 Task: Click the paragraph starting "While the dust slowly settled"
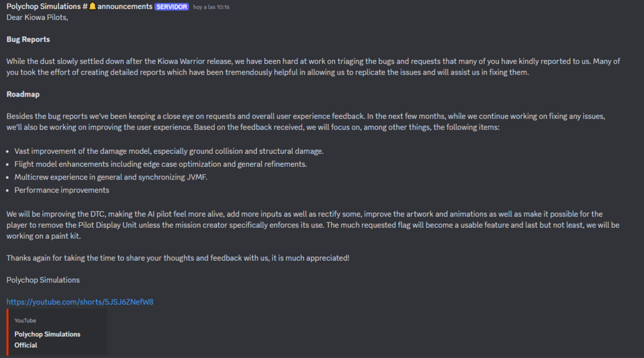pos(309,66)
